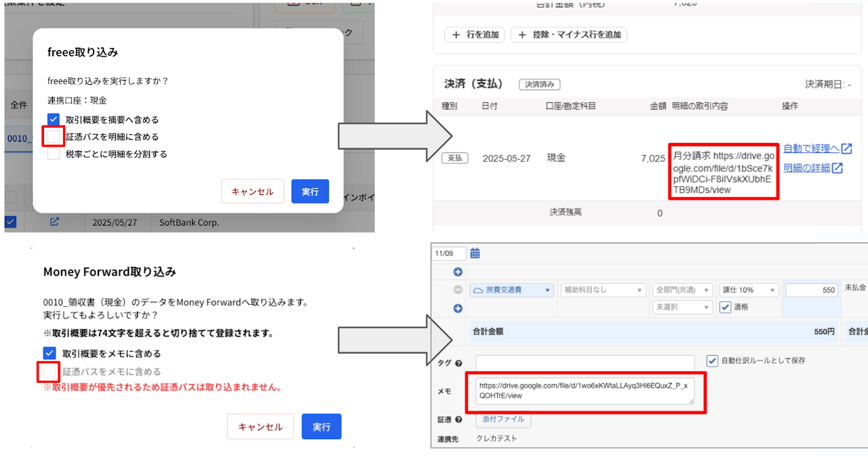Toggle 取引概要を摘要へ含める checkbox
This screenshot has width=868, height=456.
pos(53,119)
